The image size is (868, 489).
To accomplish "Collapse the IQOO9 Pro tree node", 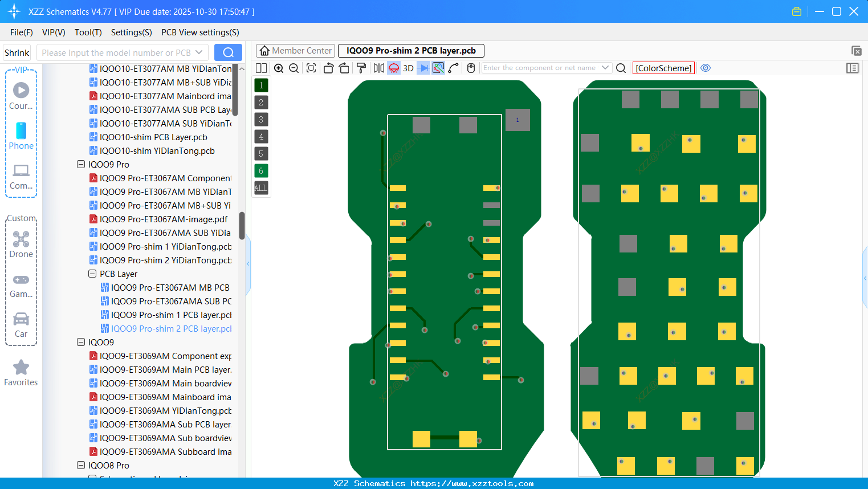I will pyautogui.click(x=81, y=164).
